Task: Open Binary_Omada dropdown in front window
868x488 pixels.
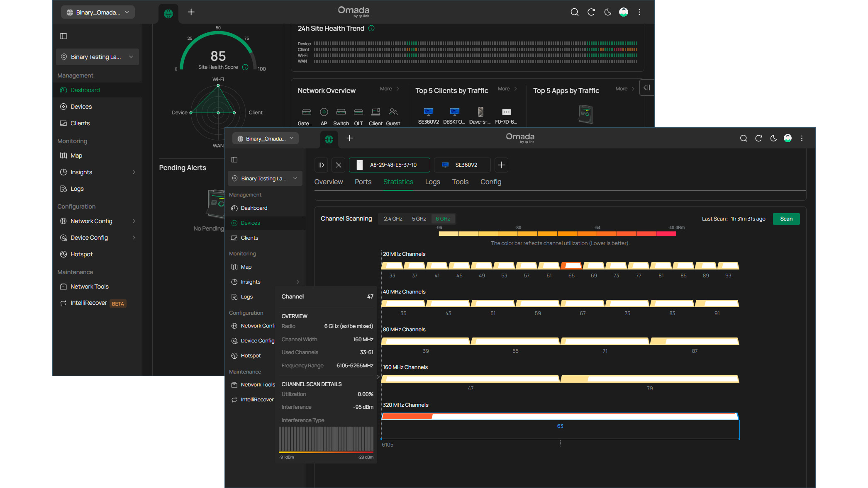Action: [266, 138]
